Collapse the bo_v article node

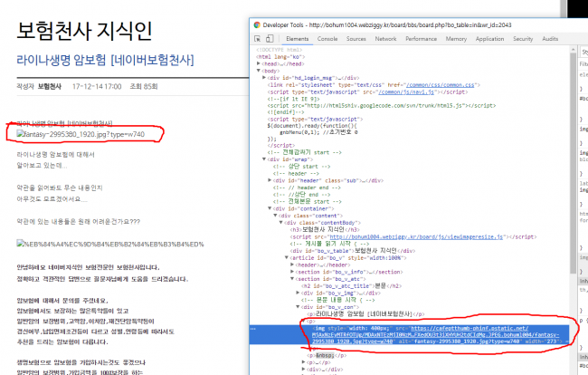[287, 258]
